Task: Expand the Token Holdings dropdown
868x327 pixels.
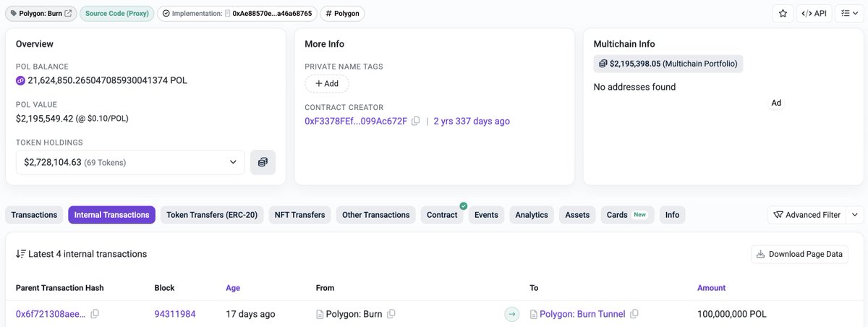Action: tap(130, 162)
